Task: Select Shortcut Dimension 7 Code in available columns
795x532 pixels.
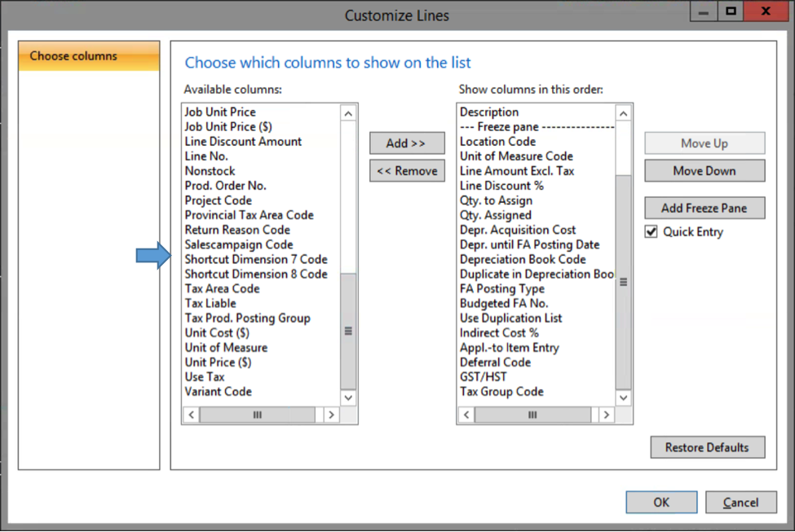Action: point(256,259)
